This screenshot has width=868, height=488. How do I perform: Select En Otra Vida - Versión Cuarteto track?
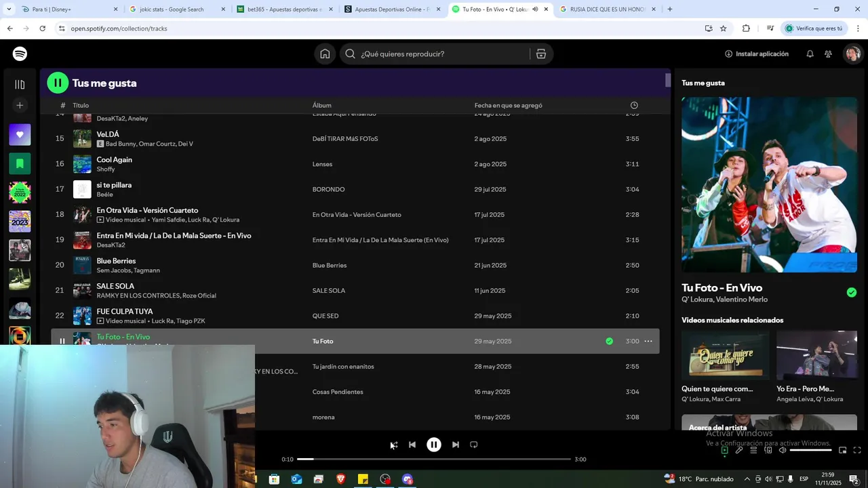pyautogui.click(x=355, y=214)
